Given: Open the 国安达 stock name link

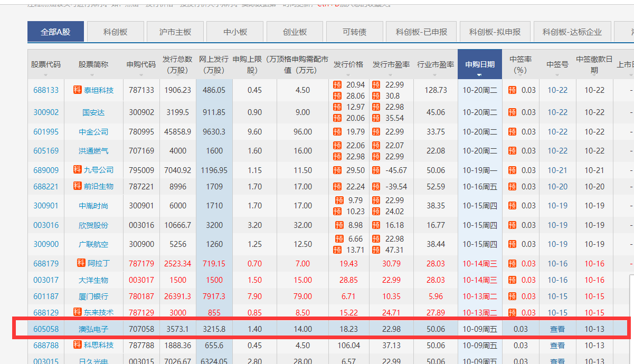Looking at the screenshot, I should 93,112.
